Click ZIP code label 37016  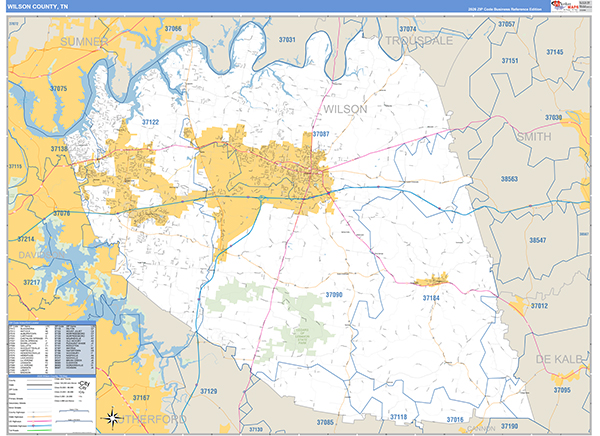[x=455, y=420]
